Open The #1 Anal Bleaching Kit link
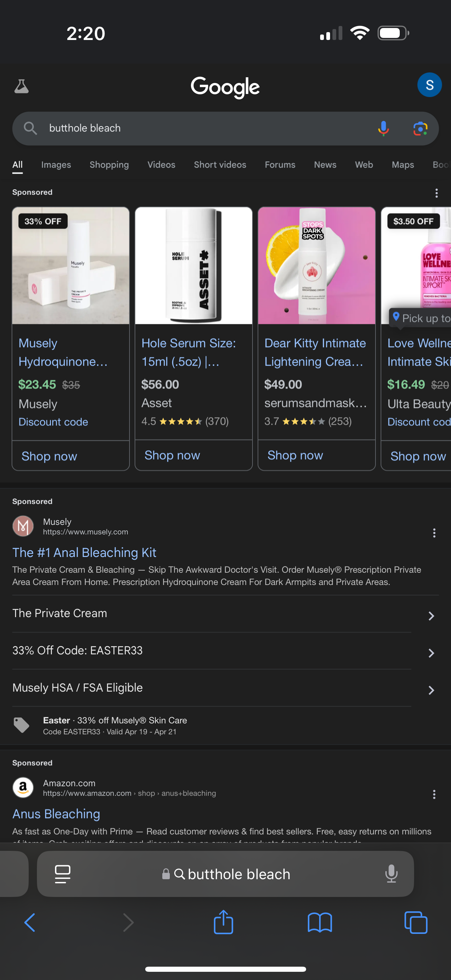451x980 pixels. [x=84, y=553]
